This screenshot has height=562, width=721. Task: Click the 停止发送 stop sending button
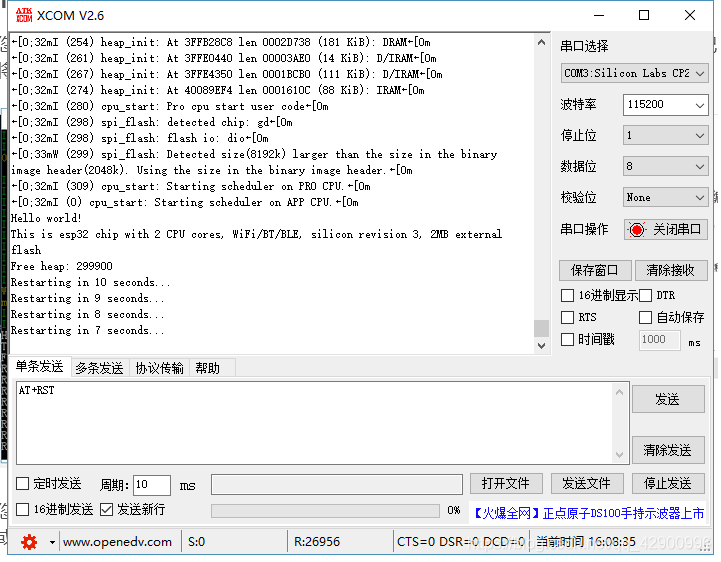point(668,484)
